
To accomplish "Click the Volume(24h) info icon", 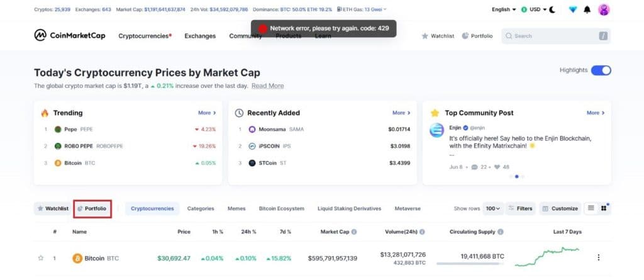I will (422, 232).
